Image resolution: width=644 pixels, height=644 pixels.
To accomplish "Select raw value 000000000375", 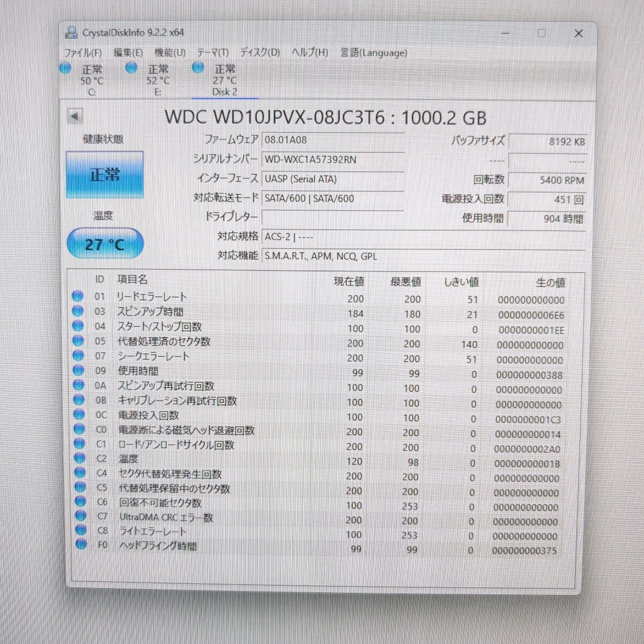I will point(524,551).
